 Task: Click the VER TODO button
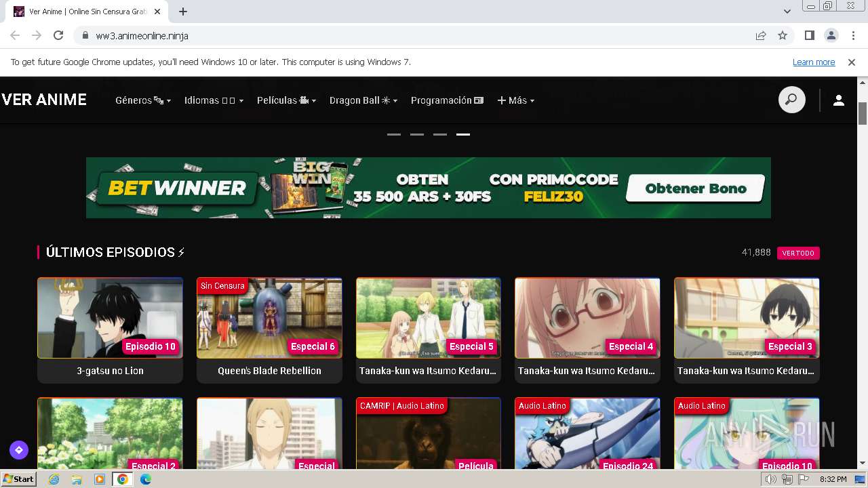(x=798, y=253)
